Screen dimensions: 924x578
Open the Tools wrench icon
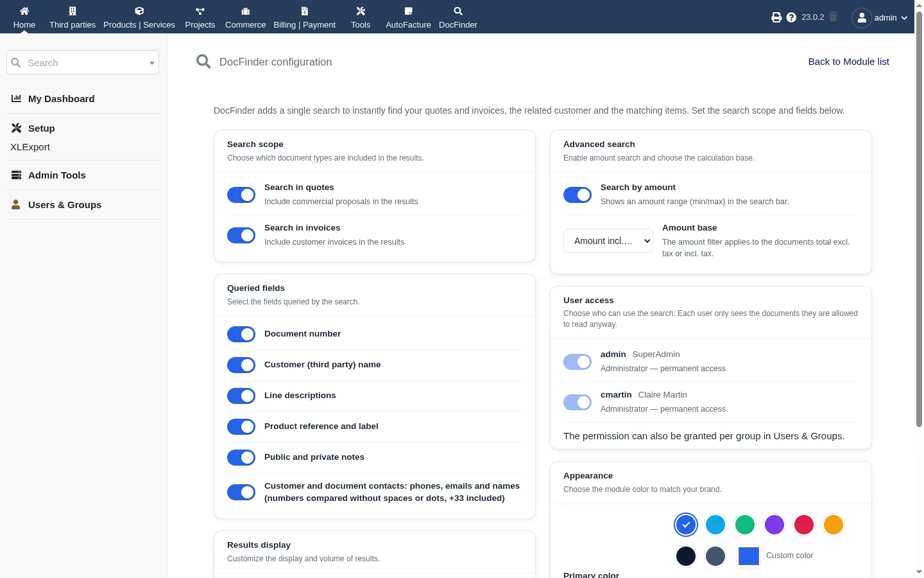click(x=361, y=11)
